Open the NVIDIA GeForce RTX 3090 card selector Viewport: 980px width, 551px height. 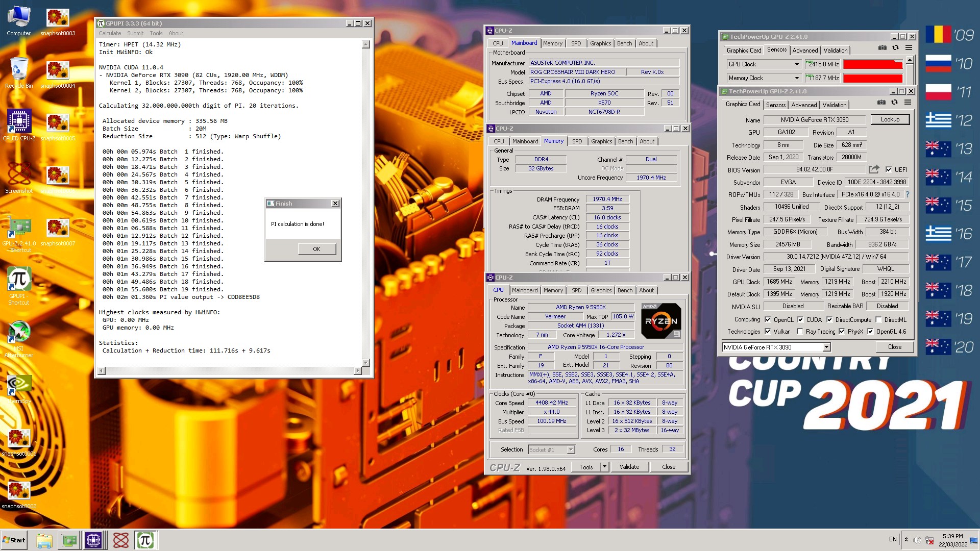coord(776,347)
